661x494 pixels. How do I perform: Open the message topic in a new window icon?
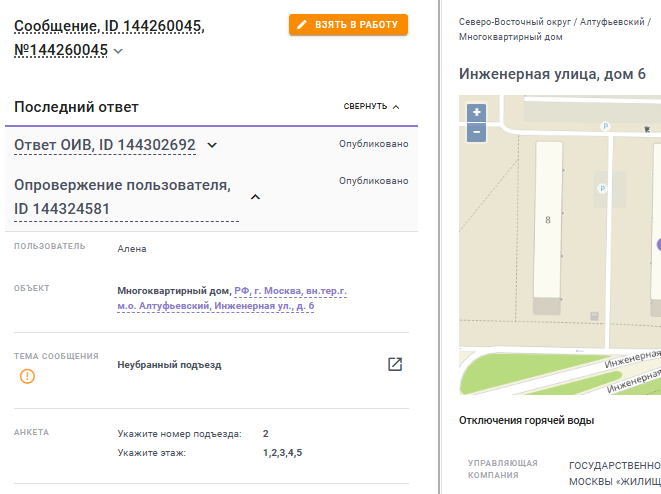click(395, 364)
